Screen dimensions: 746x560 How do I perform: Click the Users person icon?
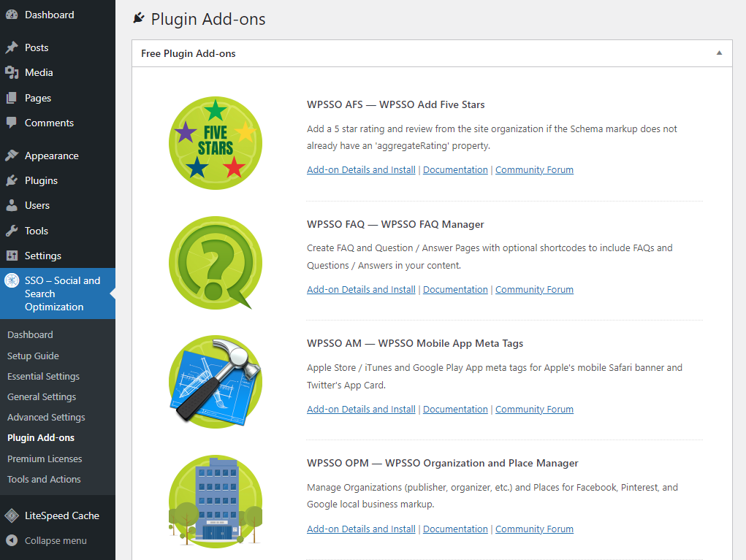(12, 205)
